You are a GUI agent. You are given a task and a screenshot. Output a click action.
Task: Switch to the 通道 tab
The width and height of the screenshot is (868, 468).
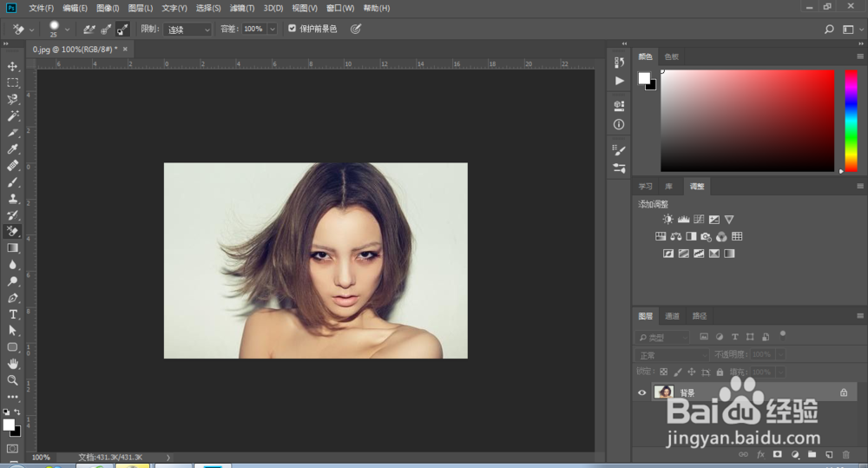672,316
